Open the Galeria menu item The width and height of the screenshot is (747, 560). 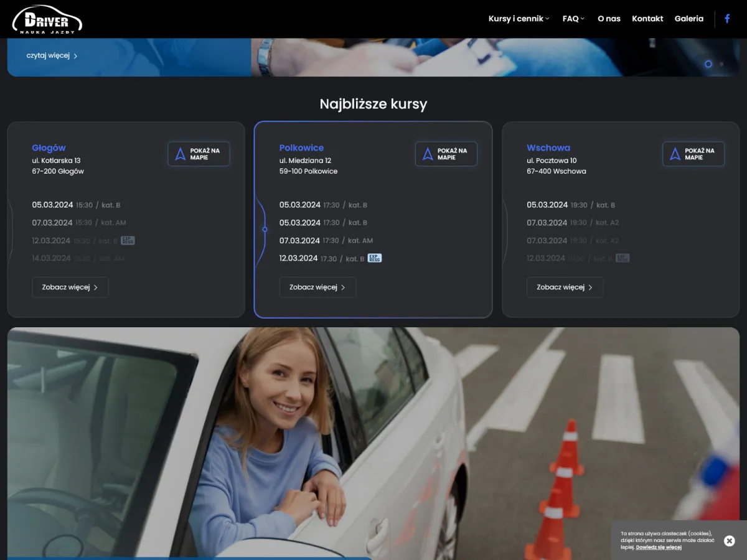(688, 19)
